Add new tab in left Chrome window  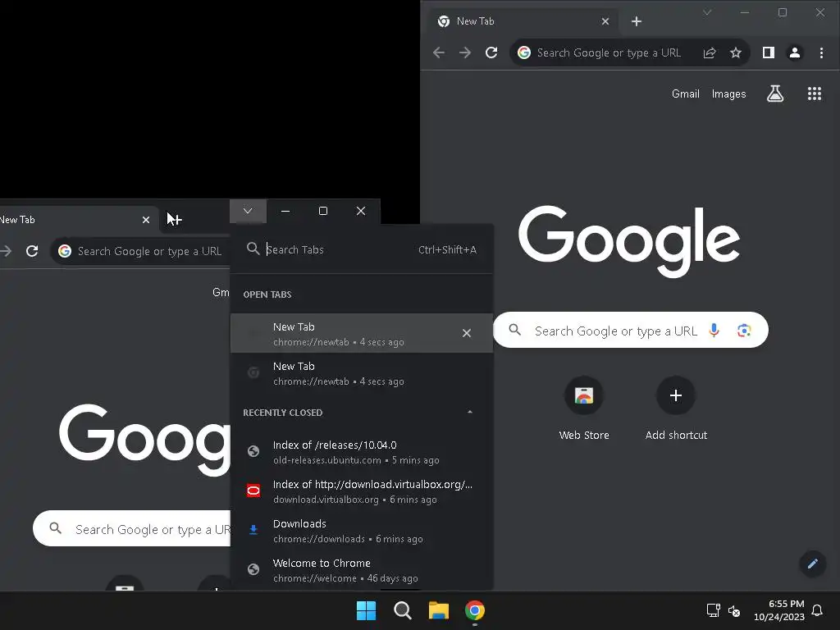(x=176, y=220)
